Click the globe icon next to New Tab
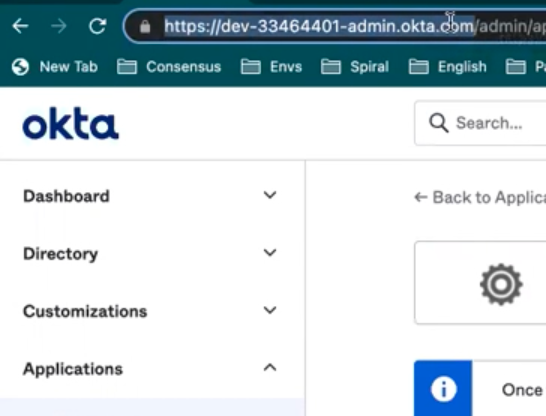546x416 pixels. [x=20, y=67]
